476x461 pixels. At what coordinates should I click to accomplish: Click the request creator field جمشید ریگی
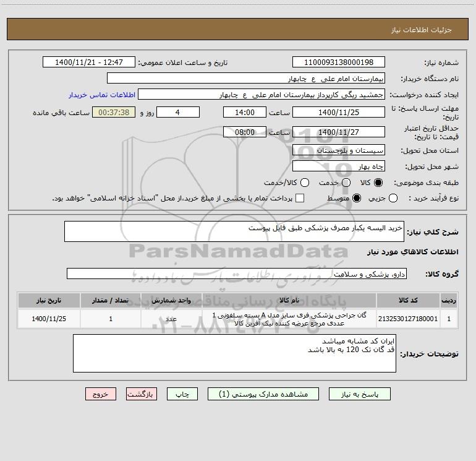[x=261, y=94]
